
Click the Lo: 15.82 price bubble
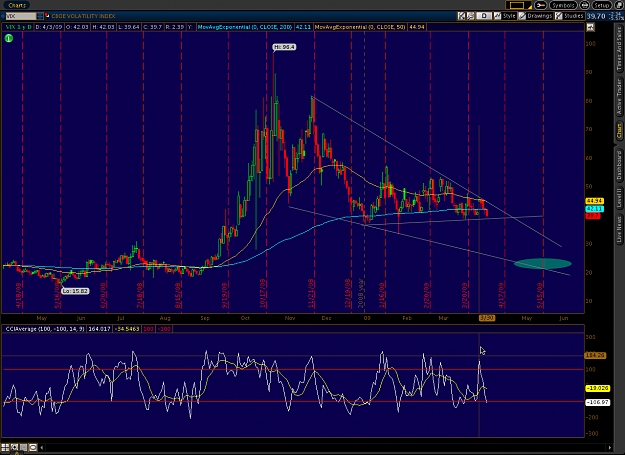75,291
